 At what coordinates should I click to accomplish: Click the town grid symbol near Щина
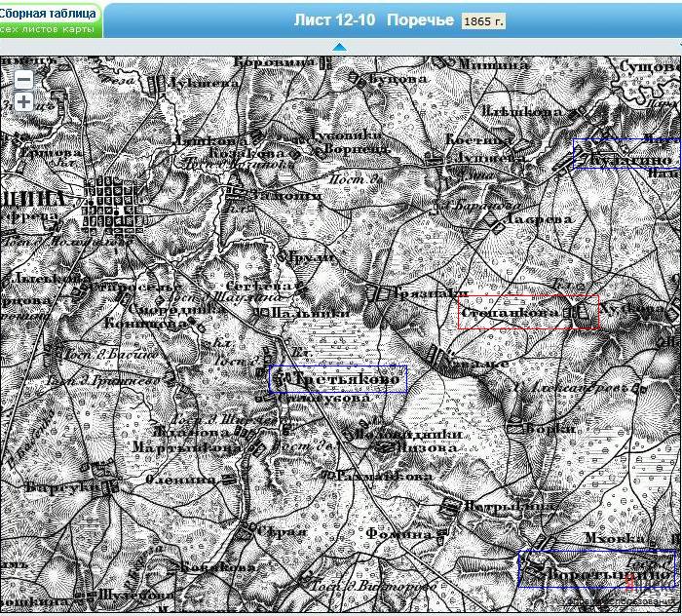tap(113, 208)
